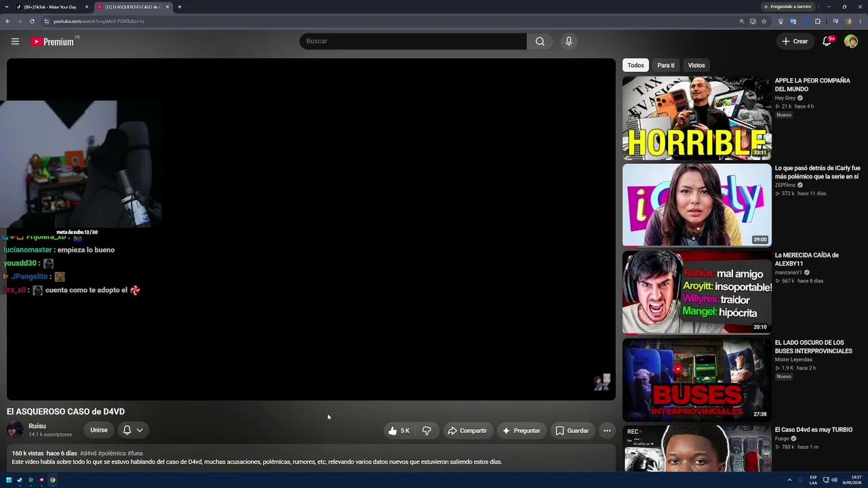Click the Guardar save button

(x=572, y=430)
